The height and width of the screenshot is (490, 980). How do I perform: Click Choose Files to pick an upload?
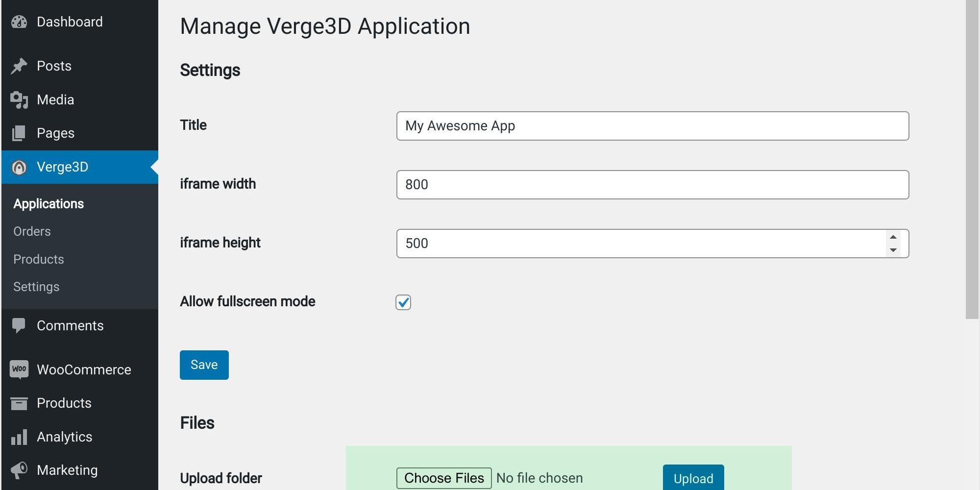tap(443, 478)
